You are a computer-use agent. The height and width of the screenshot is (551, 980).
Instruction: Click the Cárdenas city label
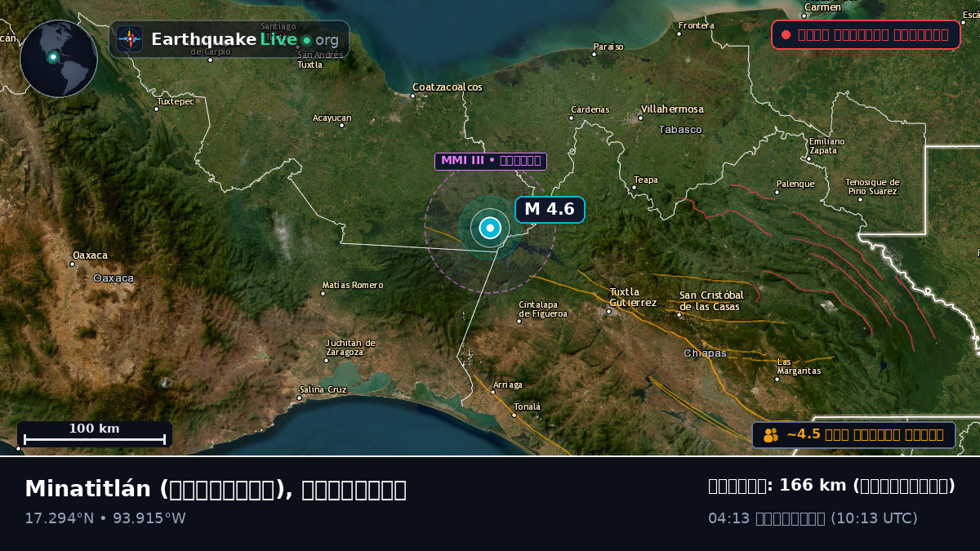(x=590, y=109)
